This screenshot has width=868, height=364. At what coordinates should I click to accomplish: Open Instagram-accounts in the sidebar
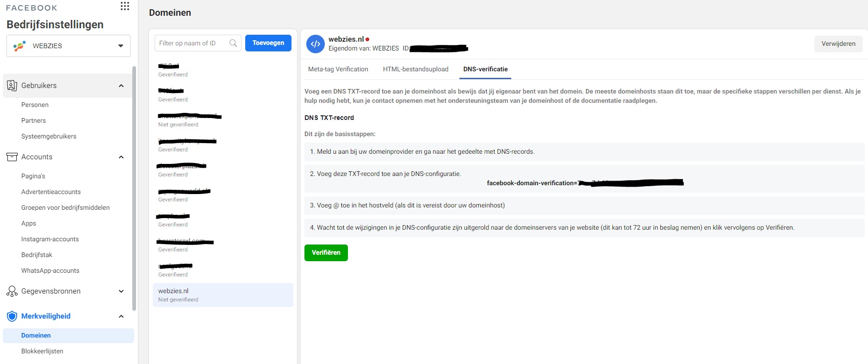[x=50, y=239]
